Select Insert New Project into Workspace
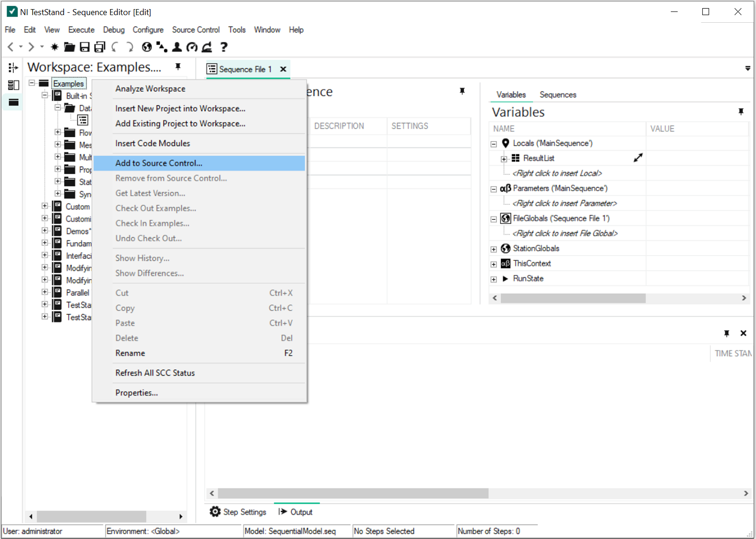756x539 pixels. tap(199, 108)
